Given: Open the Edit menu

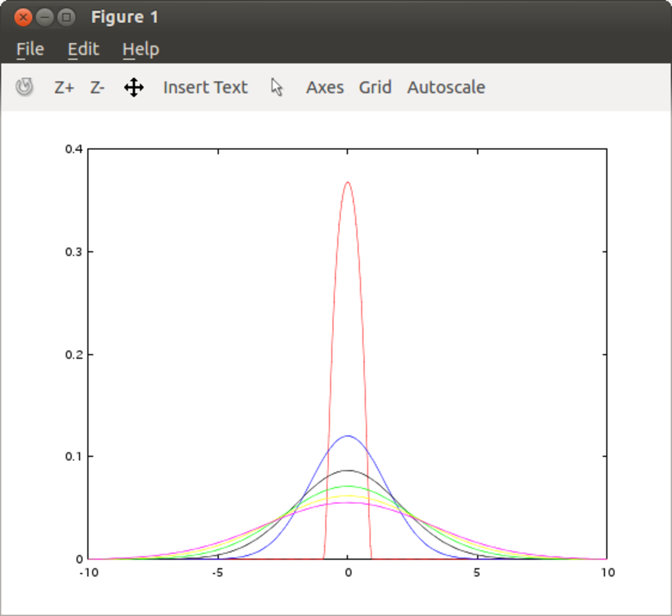Looking at the screenshot, I should [83, 49].
